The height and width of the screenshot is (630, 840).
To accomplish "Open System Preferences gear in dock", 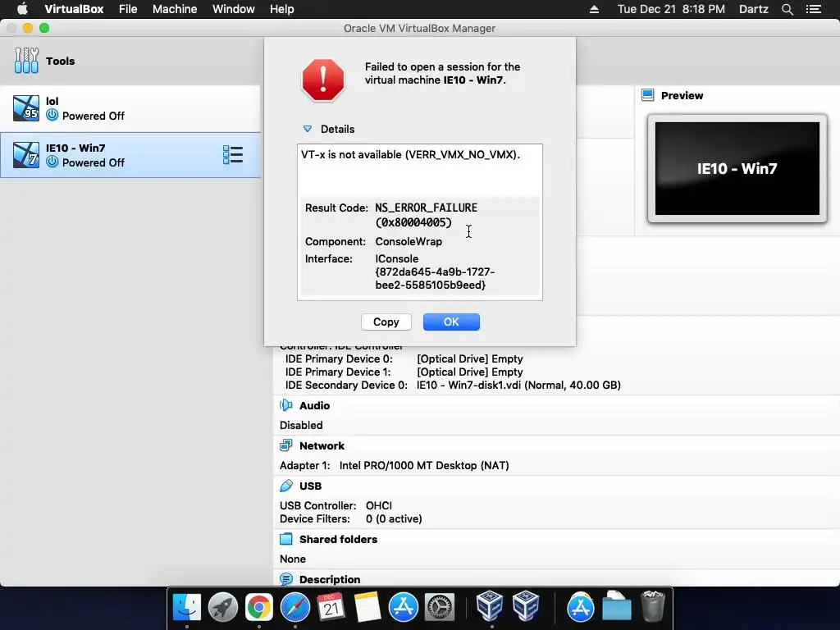I will tap(440, 608).
